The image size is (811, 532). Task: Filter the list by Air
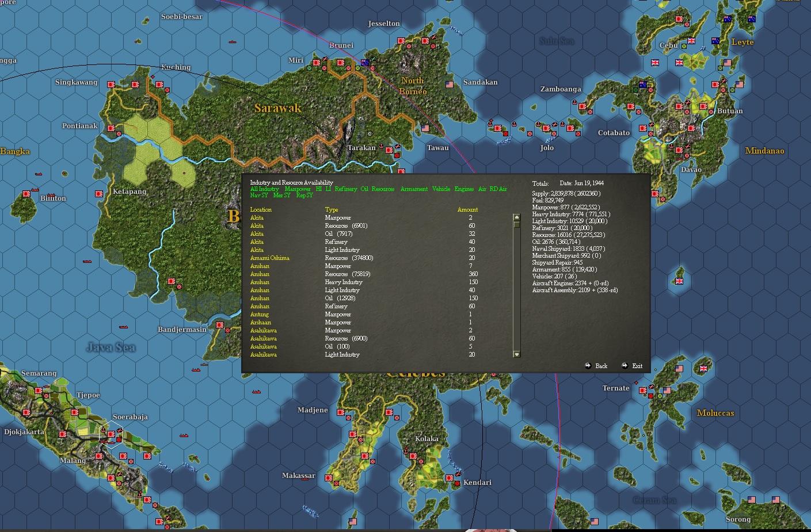click(x=482, y=189)
